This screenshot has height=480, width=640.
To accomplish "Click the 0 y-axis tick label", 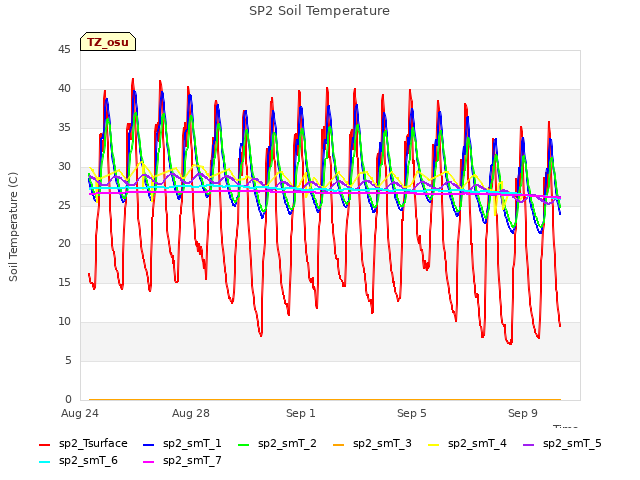I will [x=68, y=399].
